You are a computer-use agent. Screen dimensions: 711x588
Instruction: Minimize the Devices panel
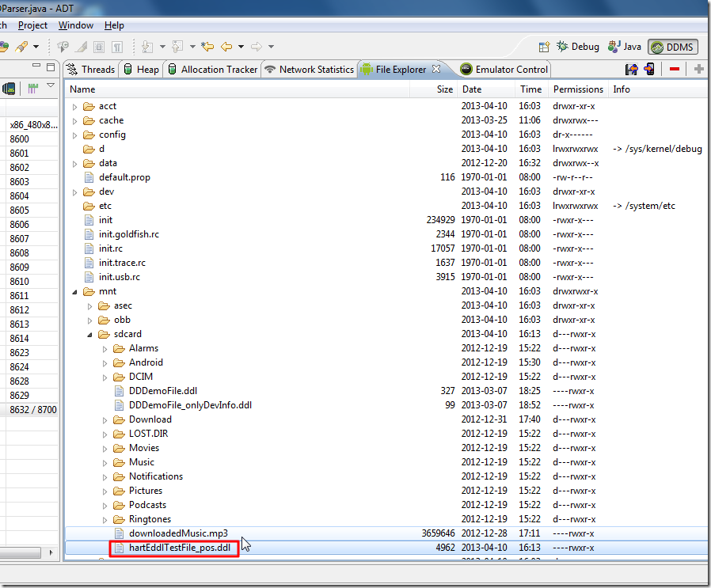tap(36, 66)
